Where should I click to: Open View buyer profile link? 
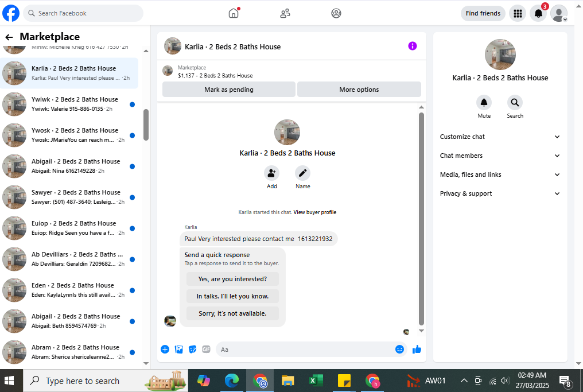(x=314, y=212)
